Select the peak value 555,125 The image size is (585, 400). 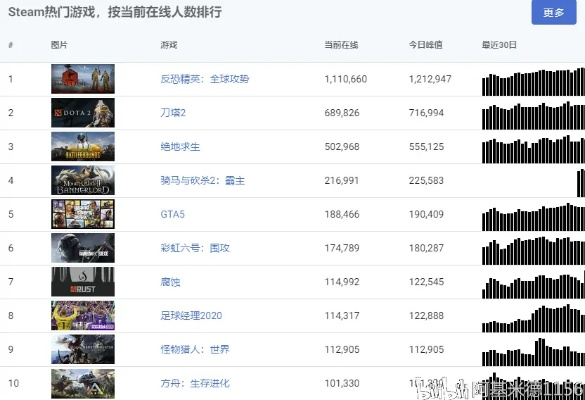(426, 147)
